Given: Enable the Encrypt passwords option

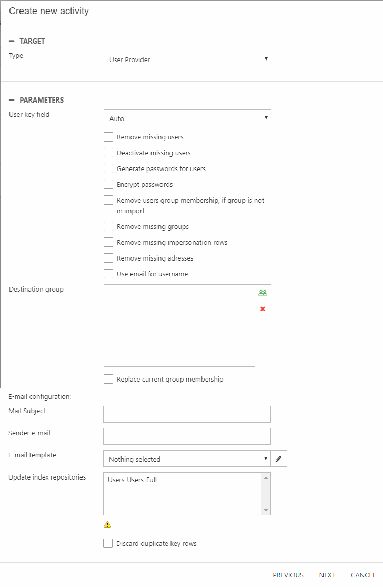Looking at the screenshot, I should click(108, 184).
